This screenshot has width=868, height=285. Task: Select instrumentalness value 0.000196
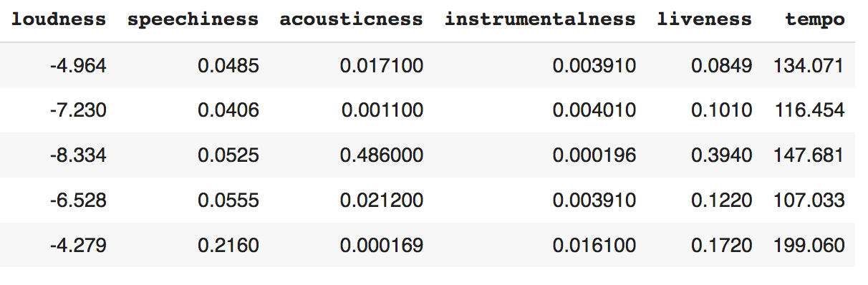594,155
